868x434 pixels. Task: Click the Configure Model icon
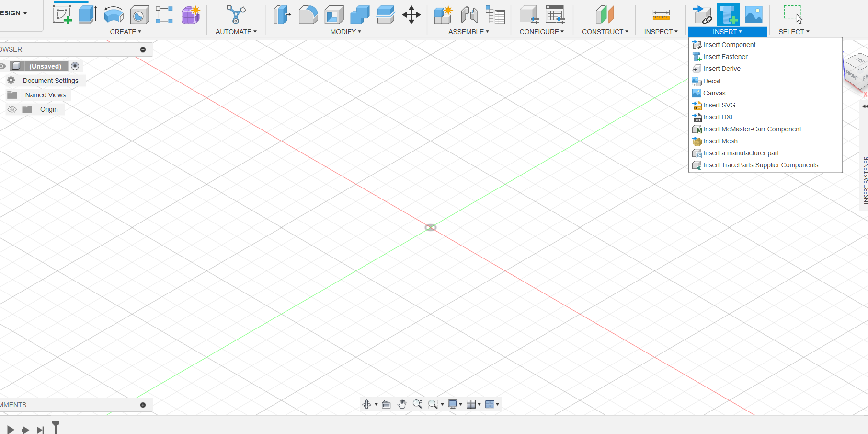coord(529,15)
